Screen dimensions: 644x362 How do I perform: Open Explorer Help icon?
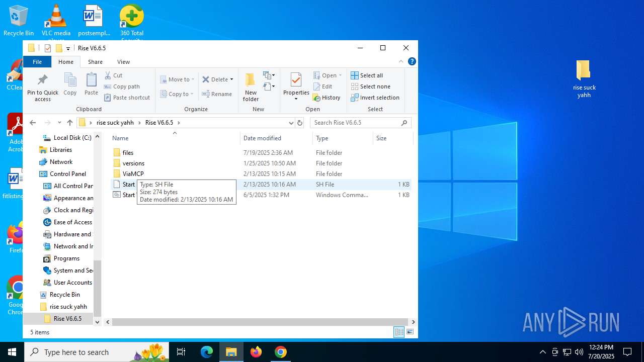coord(412,62)
